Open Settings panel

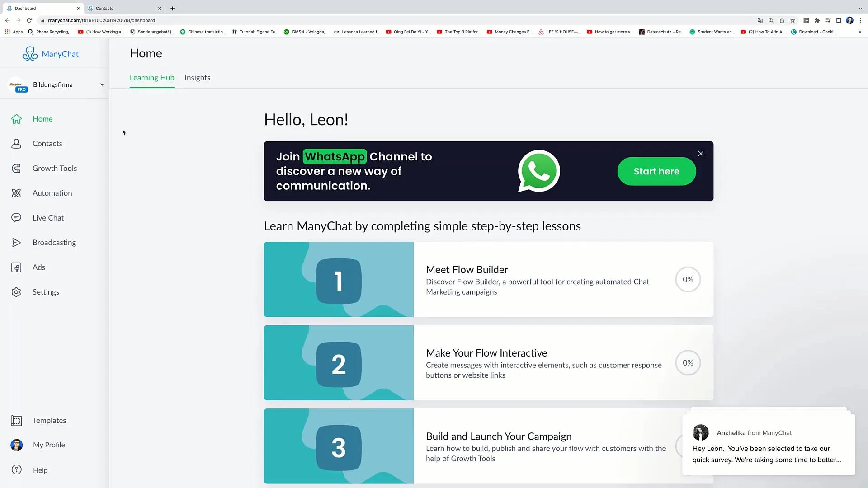coord(46,292)
